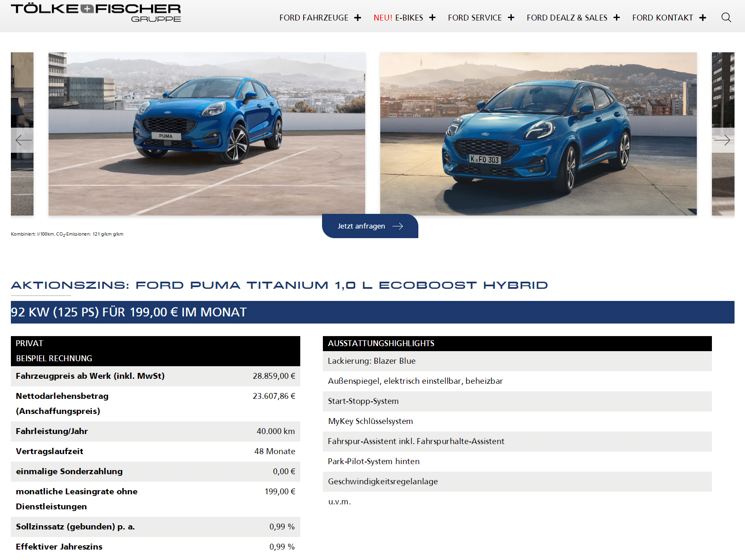Click Geschwindigkeitsregelanlage row
The width and height of the screenshot is (745, 560).
pos(517,482)
